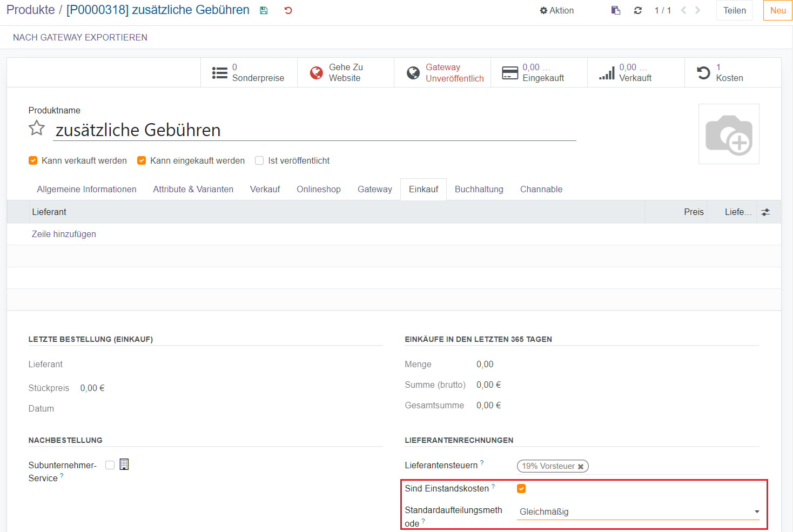This screenshot has height=532, width=793.
Task: Mark product as favorite with star icon
Action: [37, 129]
